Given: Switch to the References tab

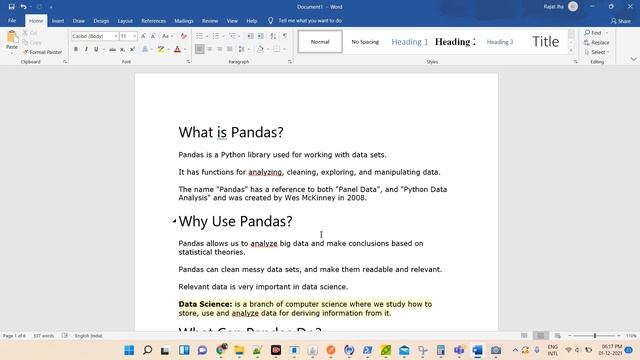Looking at the screenshot, I should pos(153,21).
